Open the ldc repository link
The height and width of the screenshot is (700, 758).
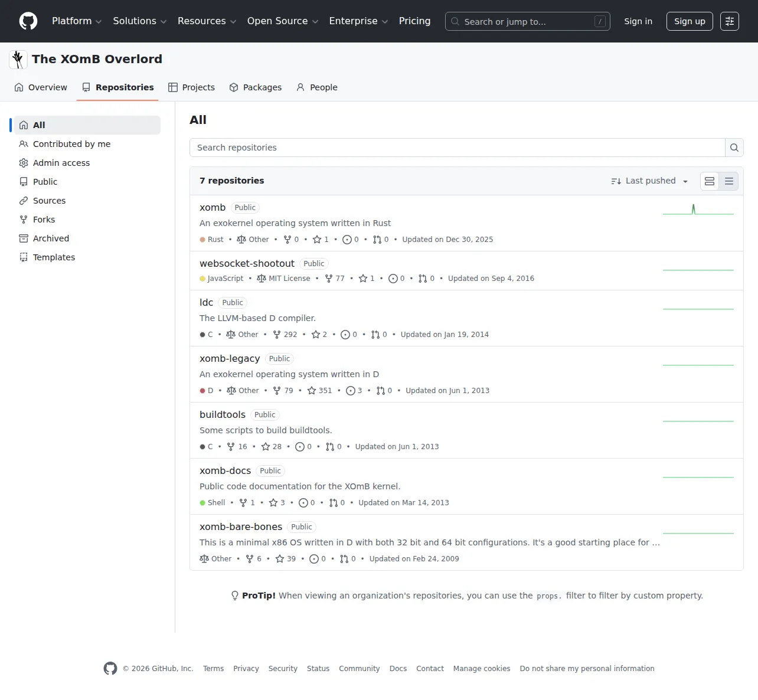(206, 303)
